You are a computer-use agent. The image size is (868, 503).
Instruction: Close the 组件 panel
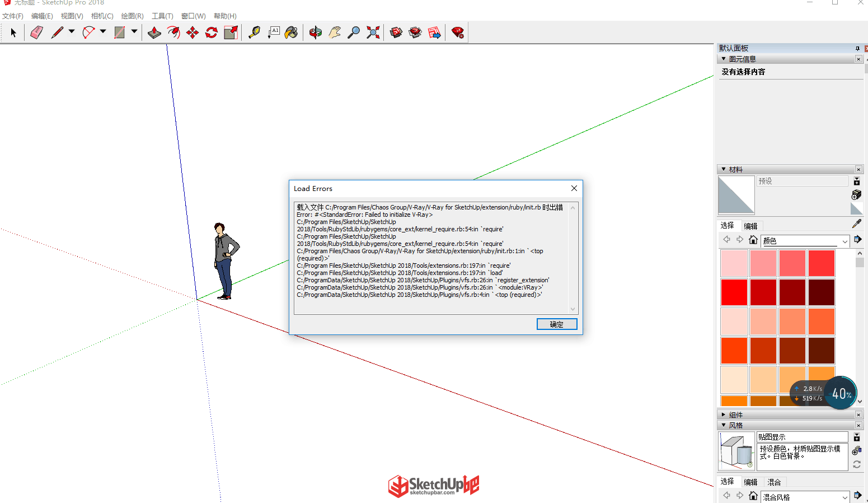(858, 414)
